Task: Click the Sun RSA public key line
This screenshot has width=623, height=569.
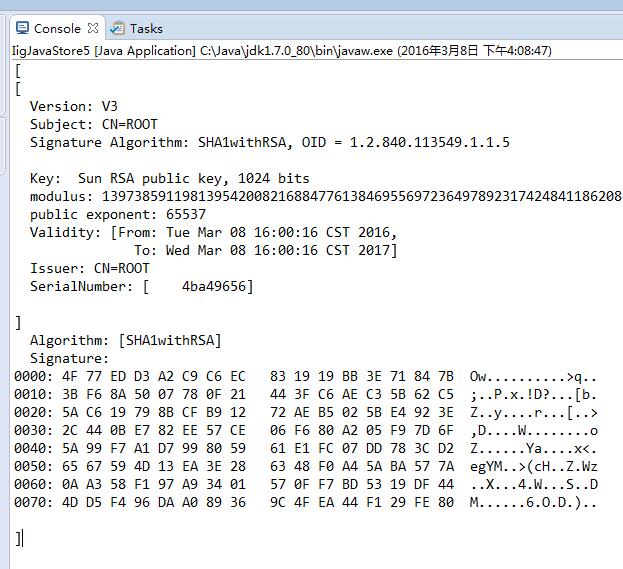Action: (170, 178)
